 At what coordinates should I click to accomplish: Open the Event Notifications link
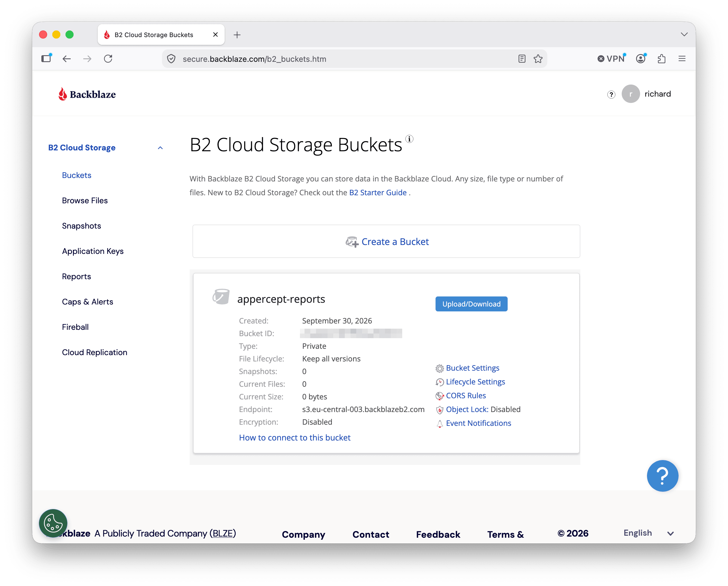[478, 424]
